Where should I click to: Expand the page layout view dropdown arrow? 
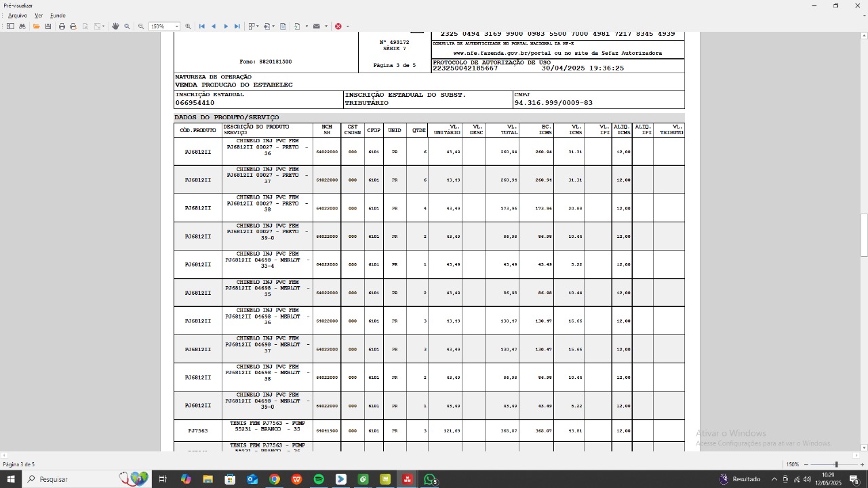click(x=258, y=26)
